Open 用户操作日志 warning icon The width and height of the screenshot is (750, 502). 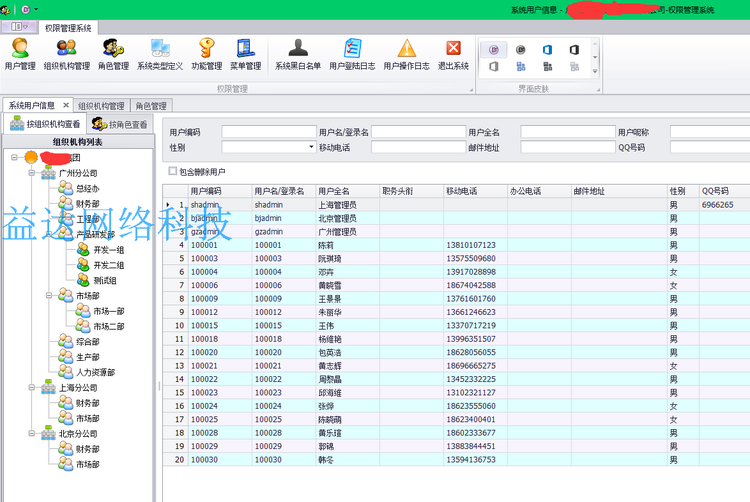[406, 54]
